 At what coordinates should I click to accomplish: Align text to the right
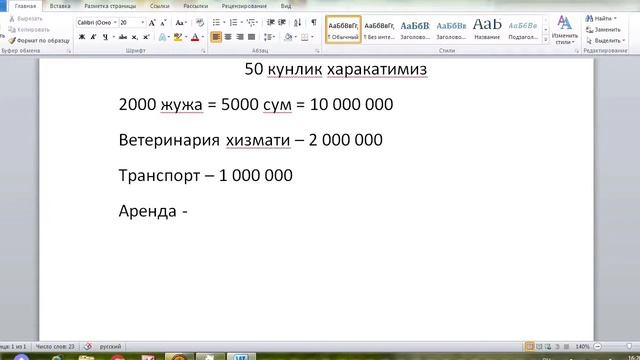point(240,37)
